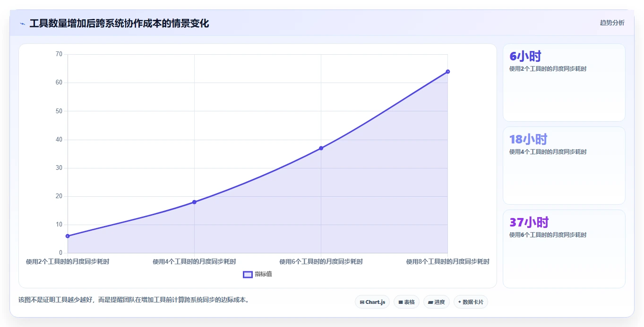Image resolution: width=644 pixels, height=327 pixels.
Task: Click the 数据卡片 tag chip
Action: coord(471,302)
